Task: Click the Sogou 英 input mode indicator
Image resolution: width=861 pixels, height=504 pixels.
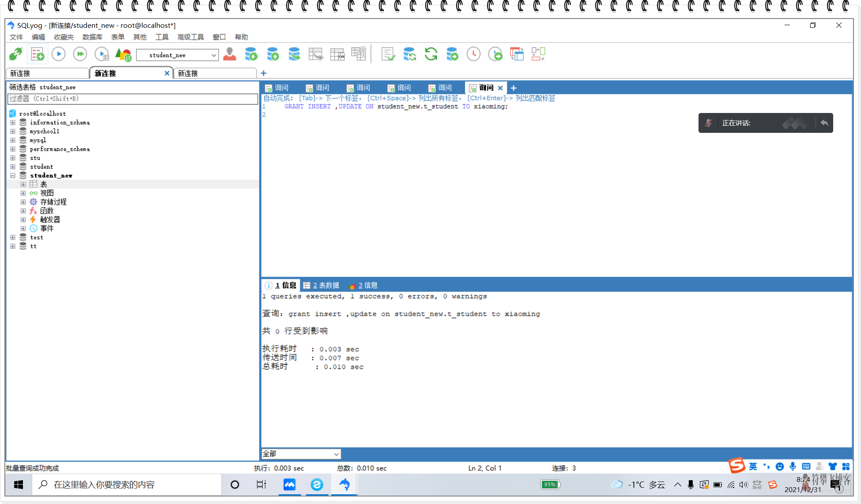Action: [x=753, y=466]
